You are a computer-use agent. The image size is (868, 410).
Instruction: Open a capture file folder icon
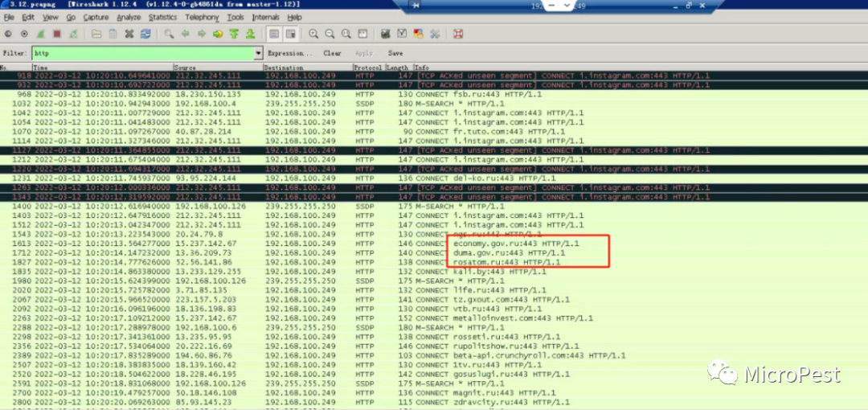[x=96, y=35]
